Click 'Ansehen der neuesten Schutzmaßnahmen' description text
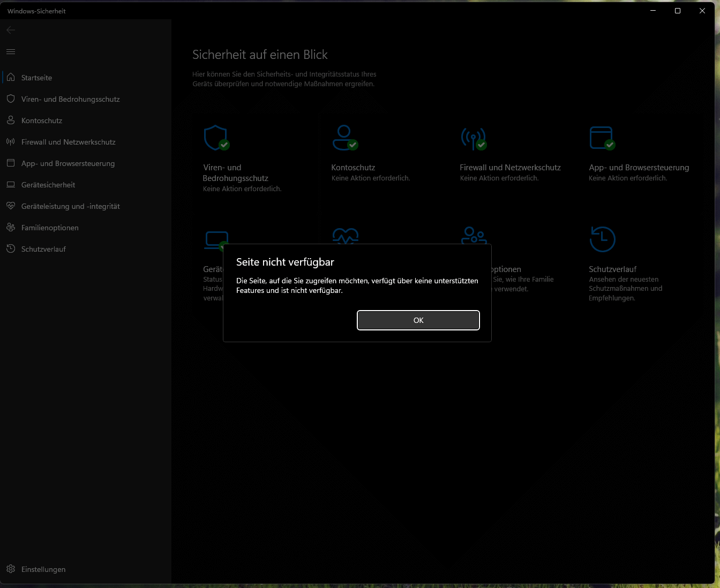Screen dimensions: 720x588 coord(626,289)
